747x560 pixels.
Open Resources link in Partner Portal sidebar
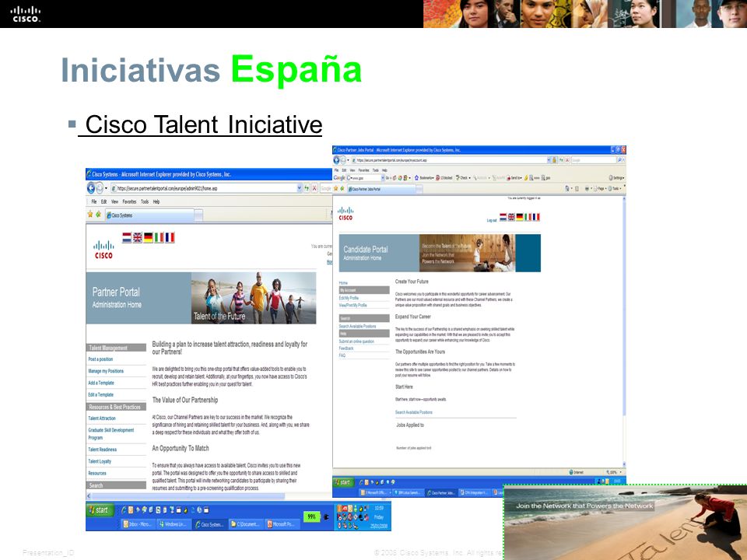pyautogui.click(x=97, y=474)
